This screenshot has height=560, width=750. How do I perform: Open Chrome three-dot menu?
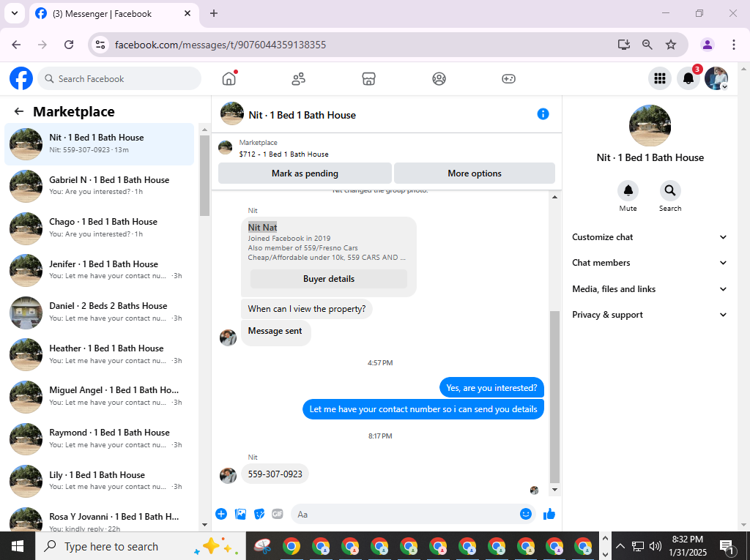coord(733,45)
